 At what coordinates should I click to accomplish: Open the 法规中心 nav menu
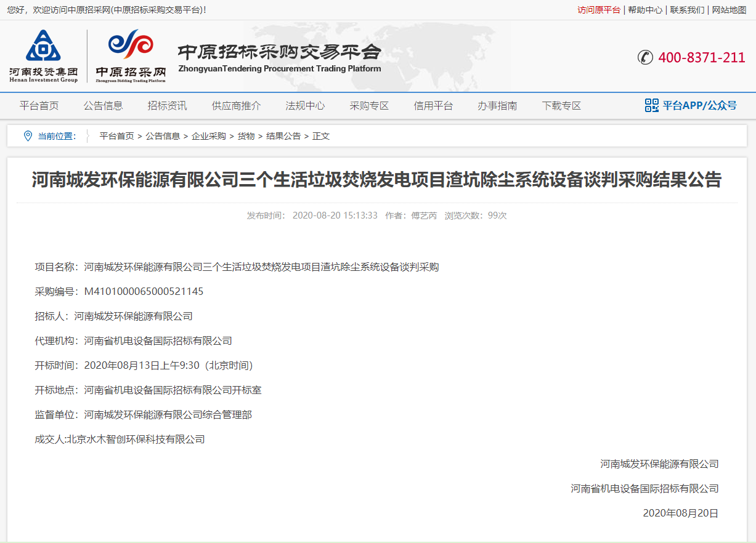[x=306, y=106]
